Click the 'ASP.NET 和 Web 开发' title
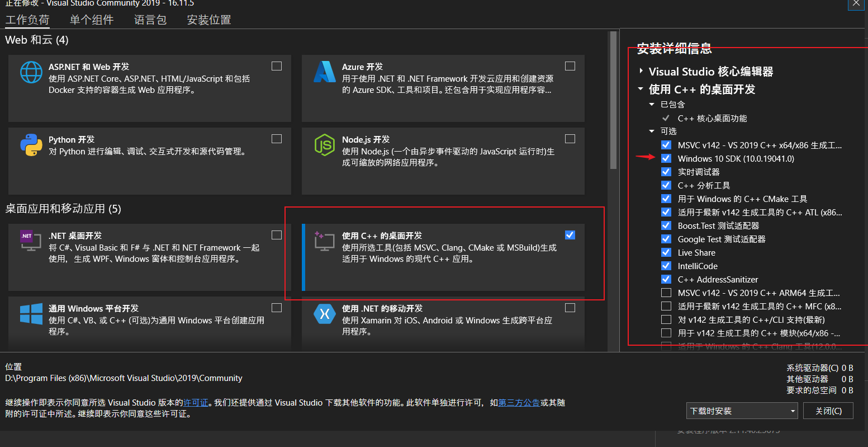 click(89, 67)
